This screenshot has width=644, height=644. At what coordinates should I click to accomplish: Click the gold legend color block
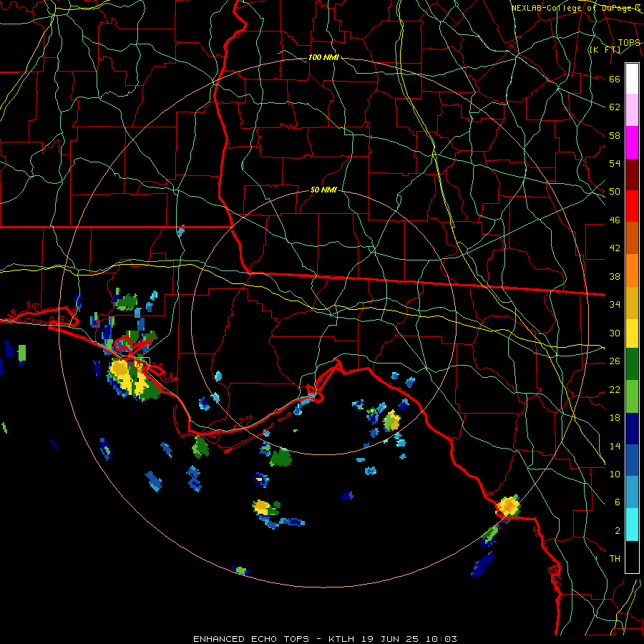point(632,302)
